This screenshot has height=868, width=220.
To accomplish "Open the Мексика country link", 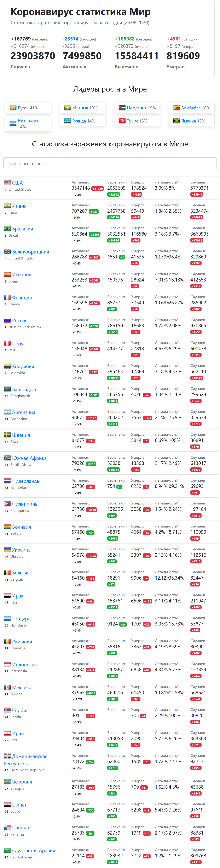I will (x=22, y=687).
